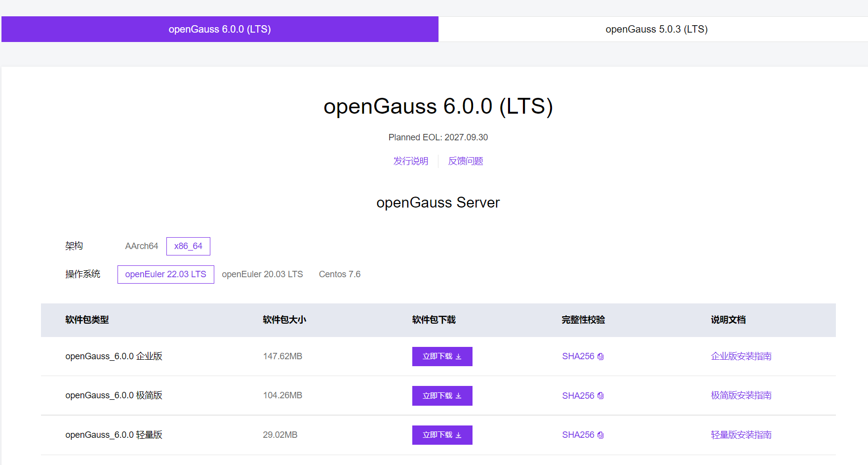Click the openGauss 6.0.0 (LTS) page heading

[438, 106]
